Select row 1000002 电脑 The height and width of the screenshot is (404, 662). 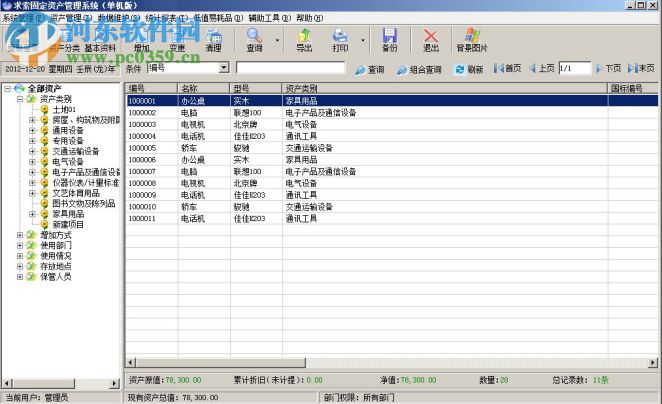[x=392, y=113]
